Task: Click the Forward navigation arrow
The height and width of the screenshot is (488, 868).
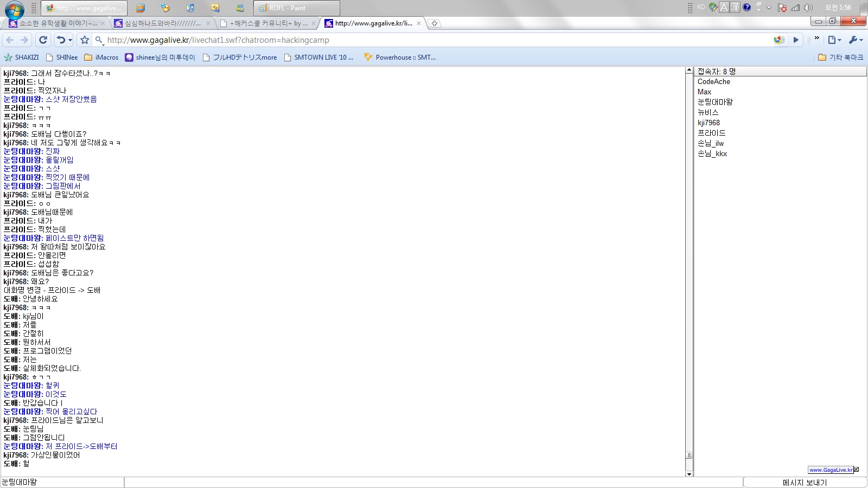Action: tap(24, 40)
